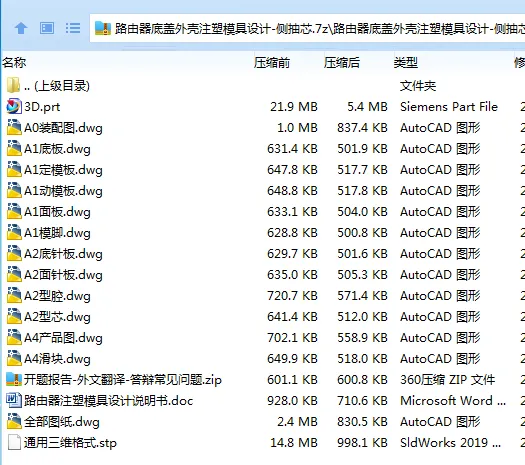Sort by the 类型 column header
525x465 pixels.
(405, 63)
